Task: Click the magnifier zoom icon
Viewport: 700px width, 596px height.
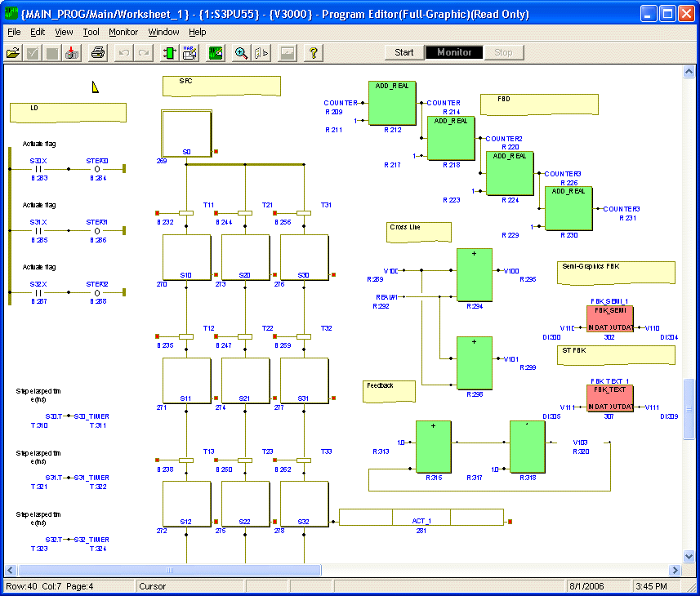Action: click(x=241, y=53)
